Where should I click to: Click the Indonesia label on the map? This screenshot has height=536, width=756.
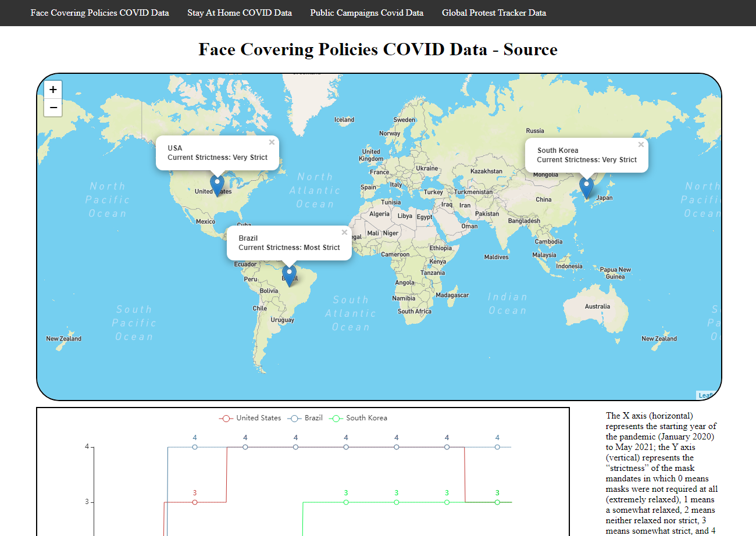569,266
